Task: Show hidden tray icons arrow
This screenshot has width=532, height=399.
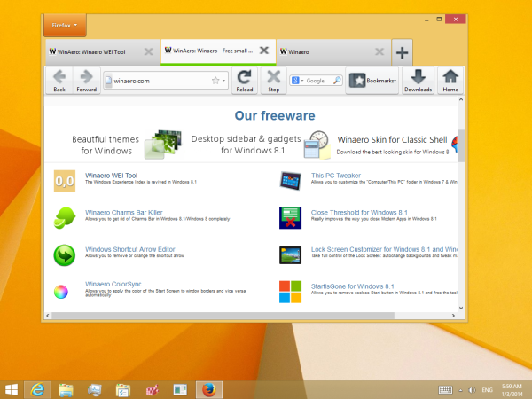Action: (461, 390)
